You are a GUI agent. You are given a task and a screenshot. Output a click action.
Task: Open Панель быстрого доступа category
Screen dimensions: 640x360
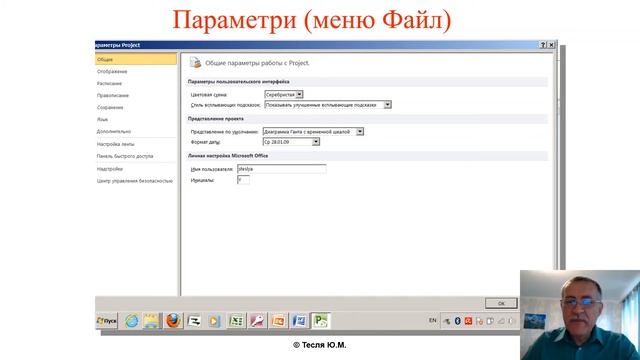125,156
